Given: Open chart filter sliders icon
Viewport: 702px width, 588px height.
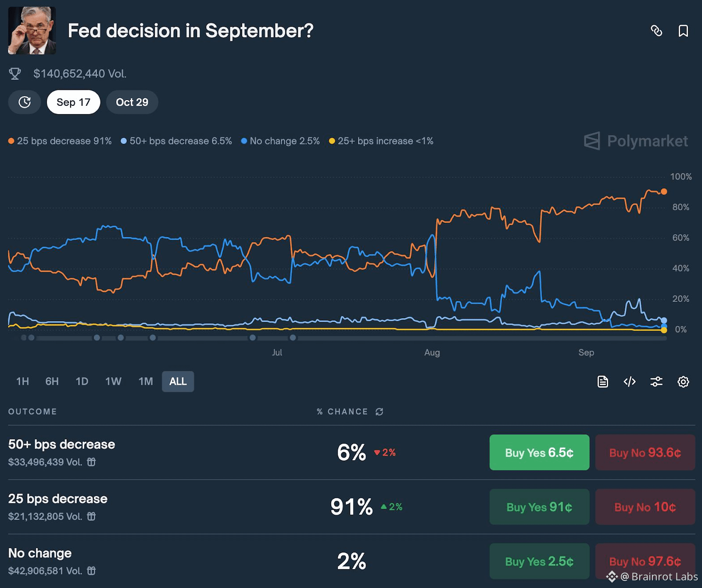Looking at the screenshot, I should click(x=656, y=382).
